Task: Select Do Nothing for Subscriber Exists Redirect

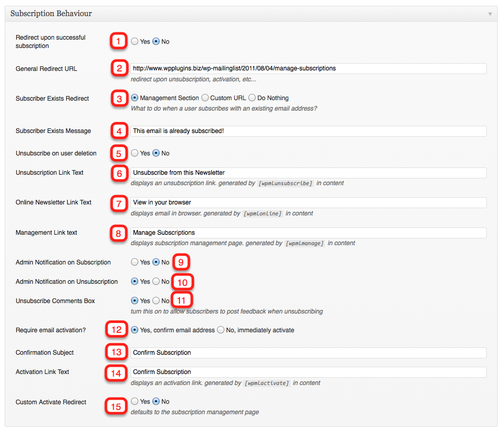Action: [252, 98]
